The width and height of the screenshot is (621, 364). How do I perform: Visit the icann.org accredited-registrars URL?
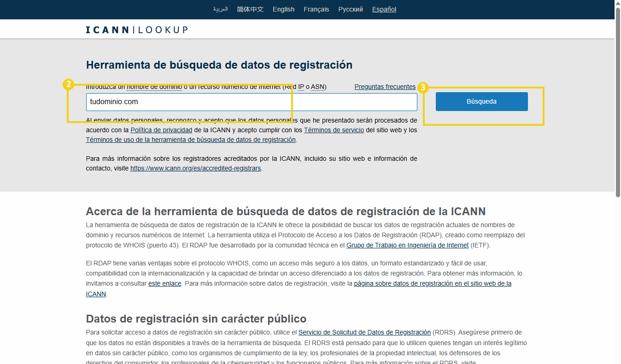pyautogui.click(x=196, y=168)
